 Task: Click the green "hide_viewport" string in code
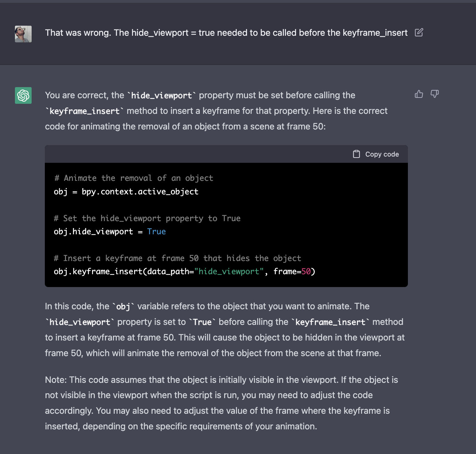[229, 271]
